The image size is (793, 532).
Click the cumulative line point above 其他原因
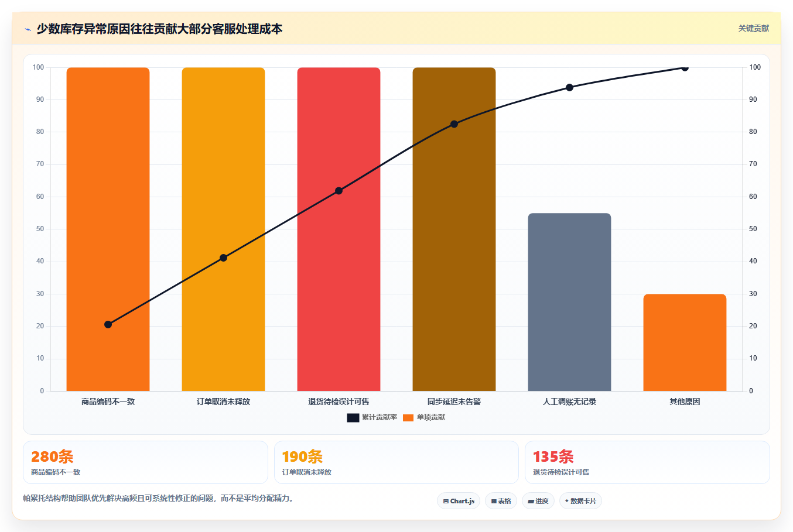685,68
